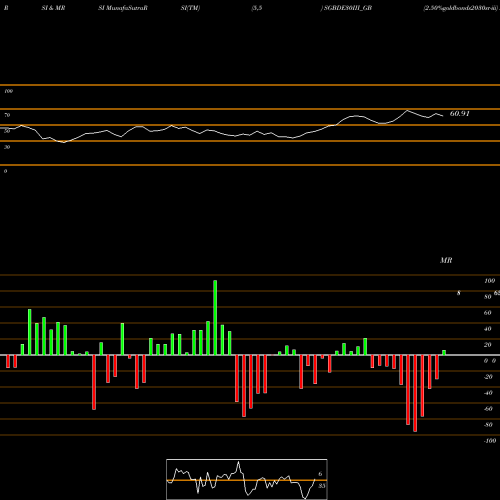Screen dimensions: 500x500
Task: Click MR right axis label 20
Action: tap(488, 345)
